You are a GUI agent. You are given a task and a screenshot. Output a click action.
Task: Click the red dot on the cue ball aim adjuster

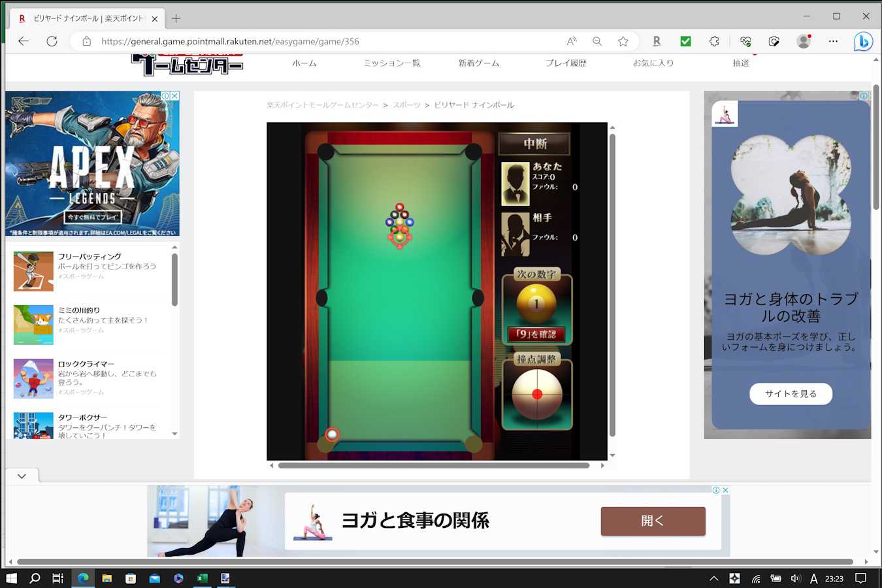[x=537, y=395]
